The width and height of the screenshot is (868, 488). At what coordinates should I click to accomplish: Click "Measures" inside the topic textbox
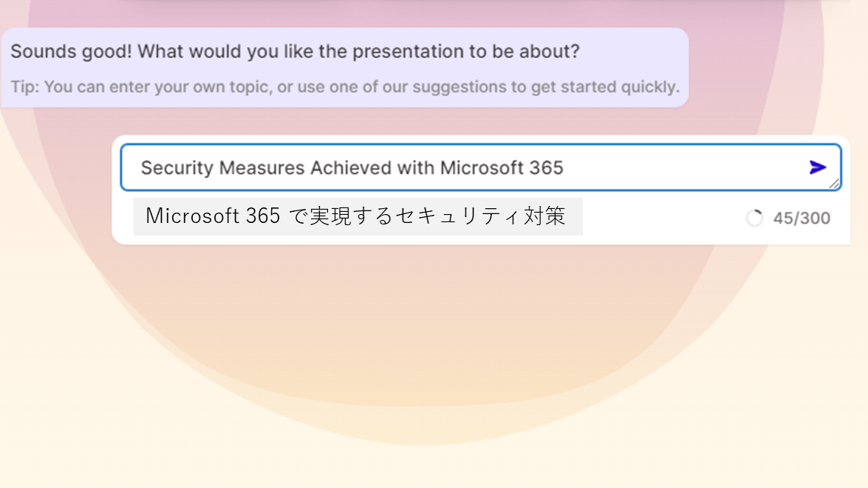tap(262, 168)
